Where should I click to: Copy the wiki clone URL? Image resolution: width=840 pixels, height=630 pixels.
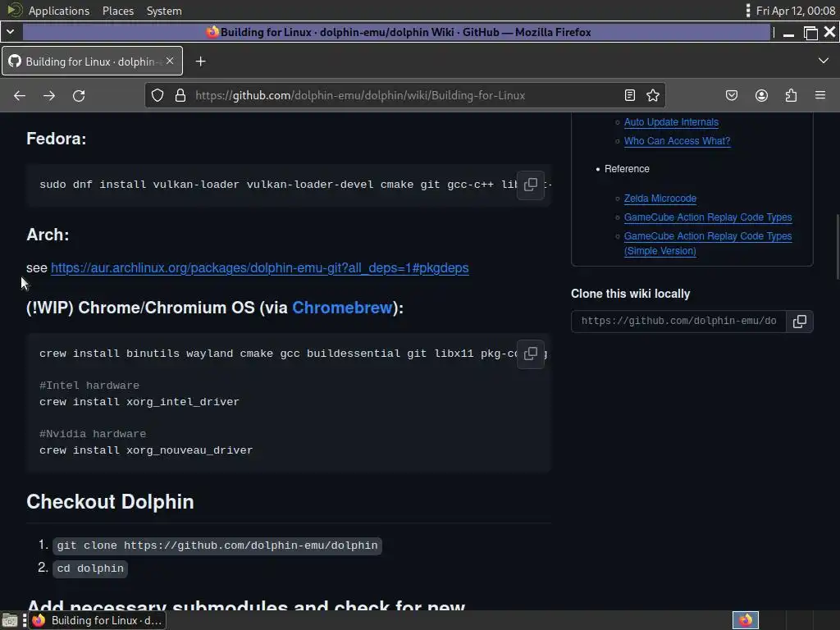[x=799, y=322]
